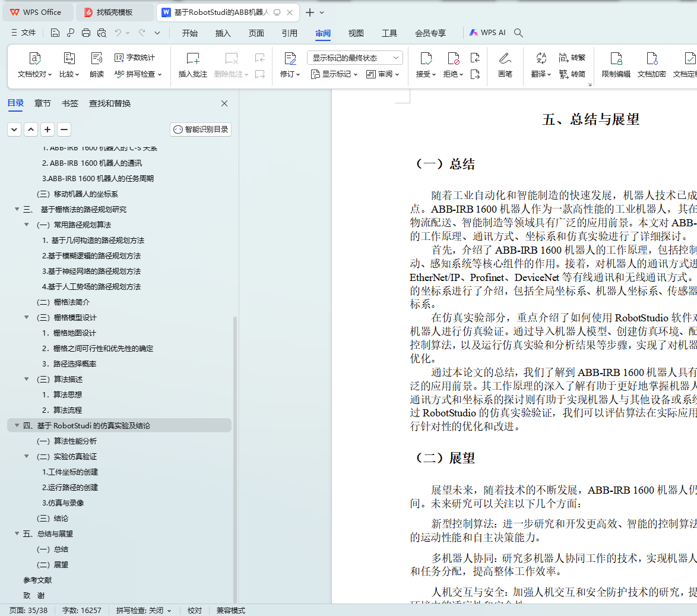The height and width of the screenshot is (616, 697).
Task: Open the quick access toolbar customize arrow
Action: (157, 33)
